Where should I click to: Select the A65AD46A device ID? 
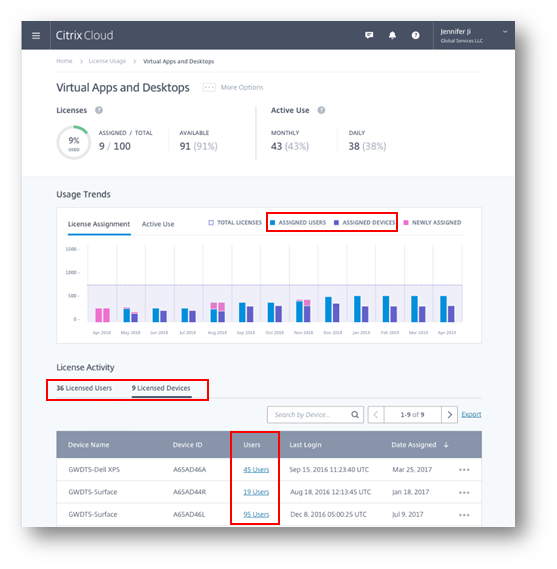189,470
